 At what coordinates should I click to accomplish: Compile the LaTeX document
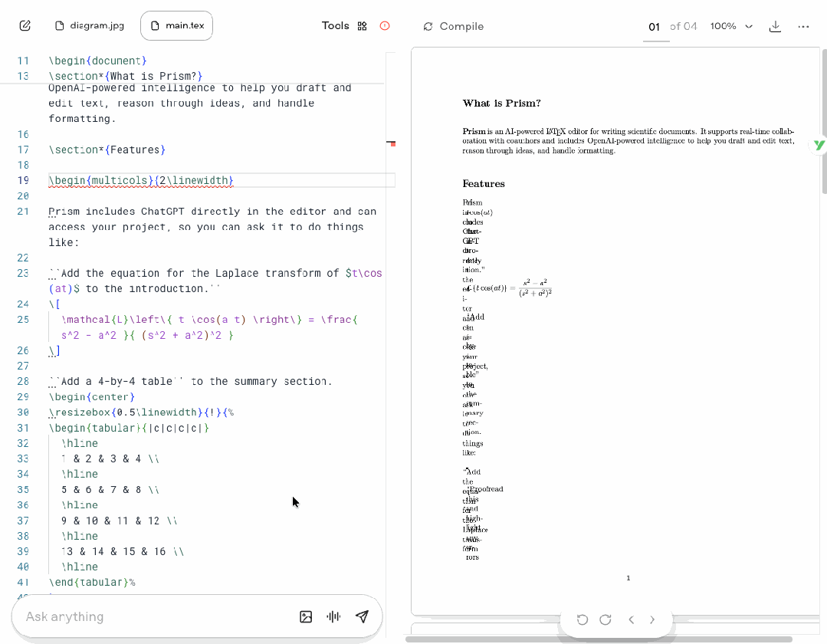[x=454, y=26]
